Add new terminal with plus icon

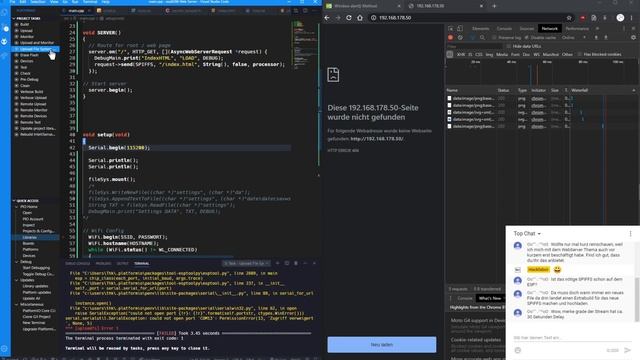[x=278, y=264]
